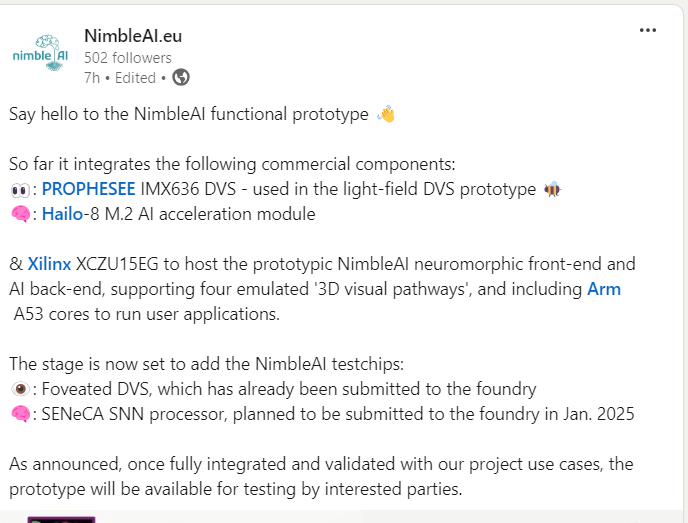Open the image thumbnail below the post
This screenshot has height=523, width=688.
(60, 519)
